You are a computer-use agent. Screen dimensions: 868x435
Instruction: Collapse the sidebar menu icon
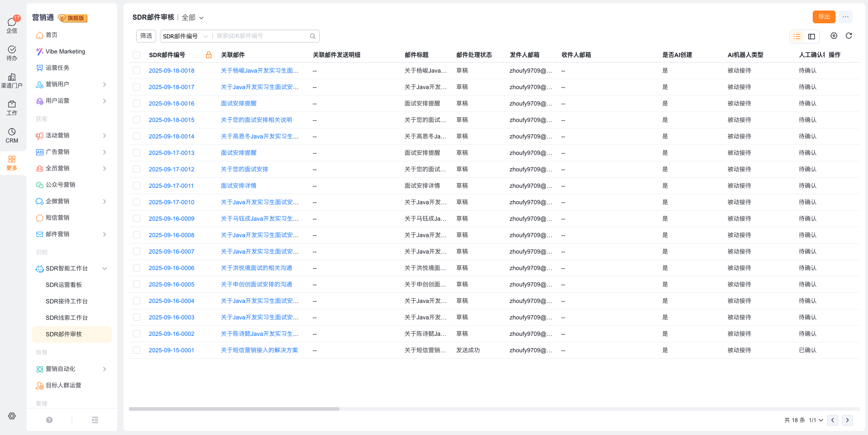(x=95, y=420)
